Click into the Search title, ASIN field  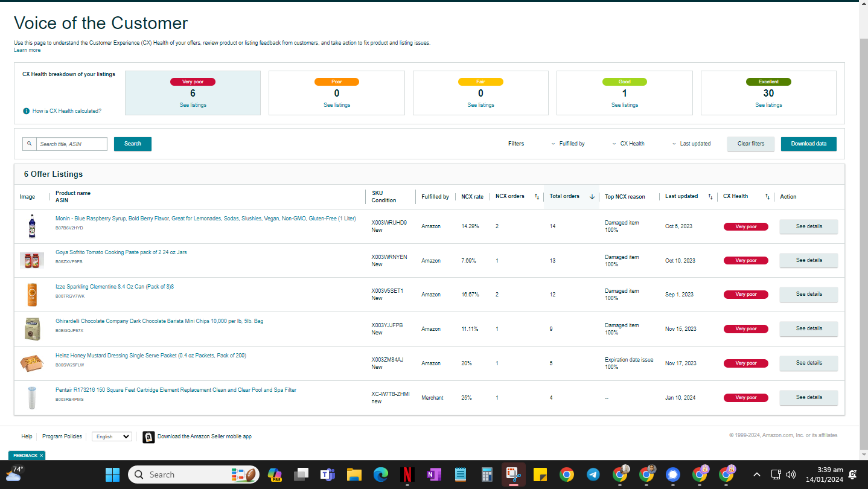click(x=72, y=144)
